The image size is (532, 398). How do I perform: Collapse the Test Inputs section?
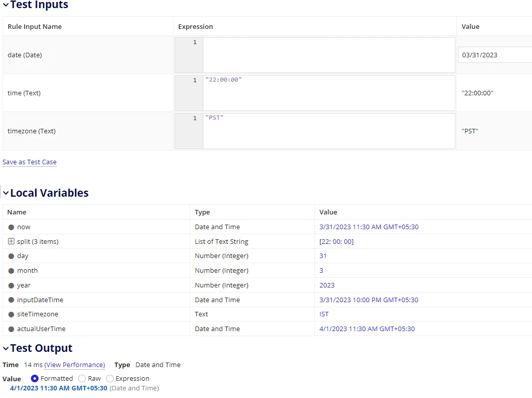tap(6, 5)
